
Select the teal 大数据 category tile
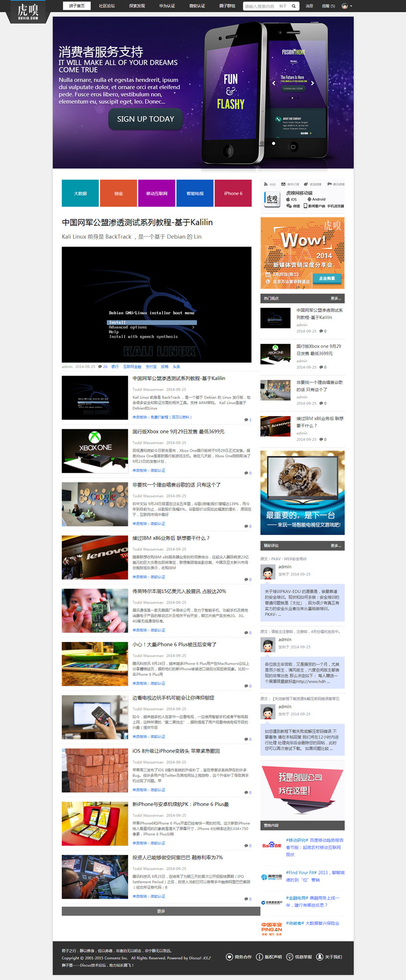(x=80, y=194)
